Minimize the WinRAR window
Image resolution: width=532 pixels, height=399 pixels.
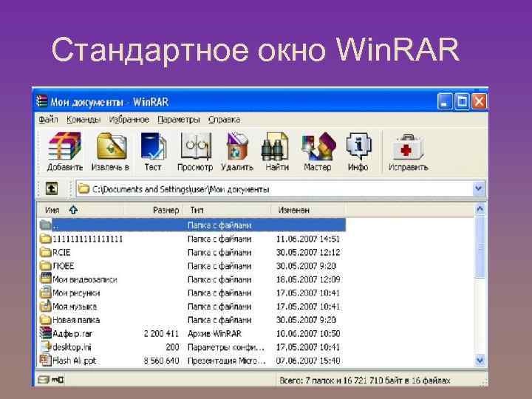coord(445,101)
